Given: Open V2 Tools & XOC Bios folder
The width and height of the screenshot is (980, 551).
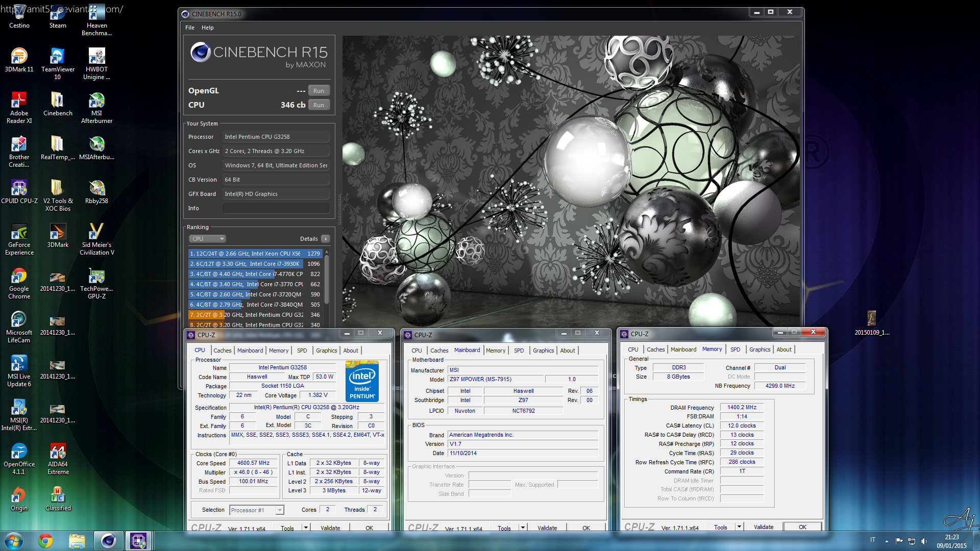Looking at the screenshot, I should tap(58, 195).
